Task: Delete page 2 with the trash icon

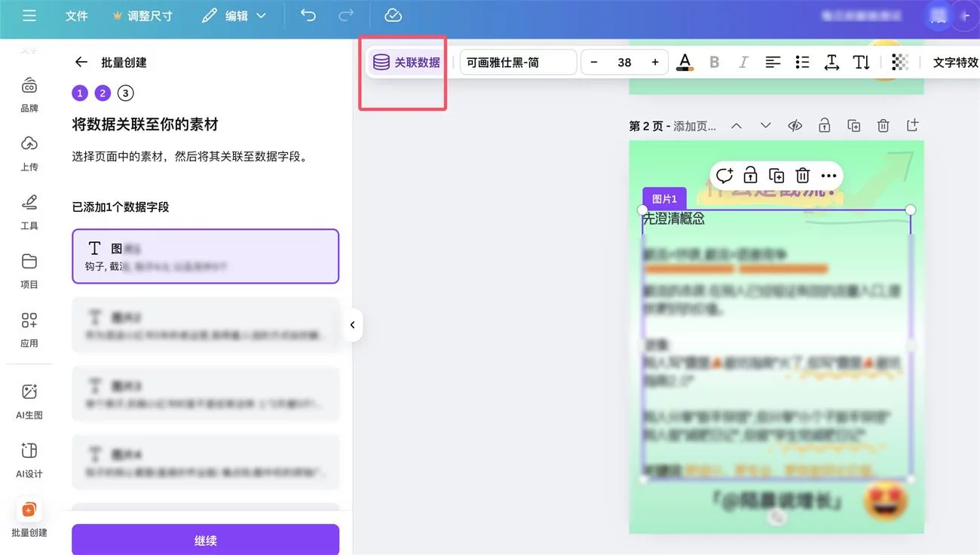Action: [883, 125]
